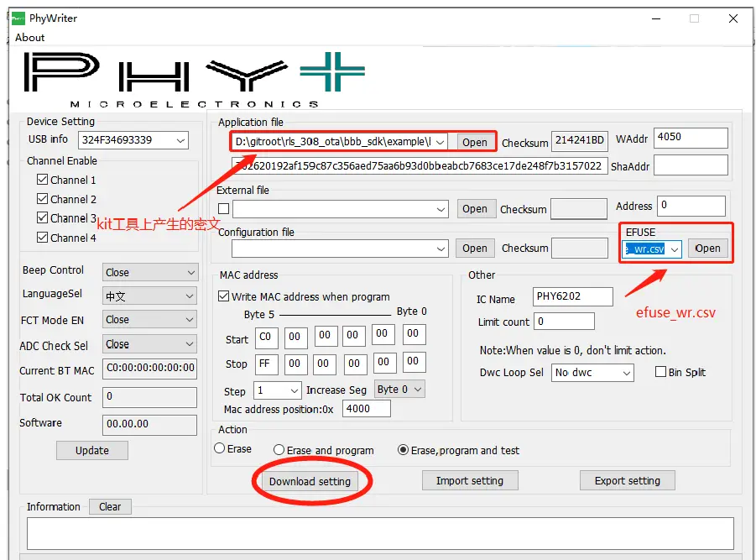
Task: Enable the Bin Split option
Action: [x=661, y=372]
